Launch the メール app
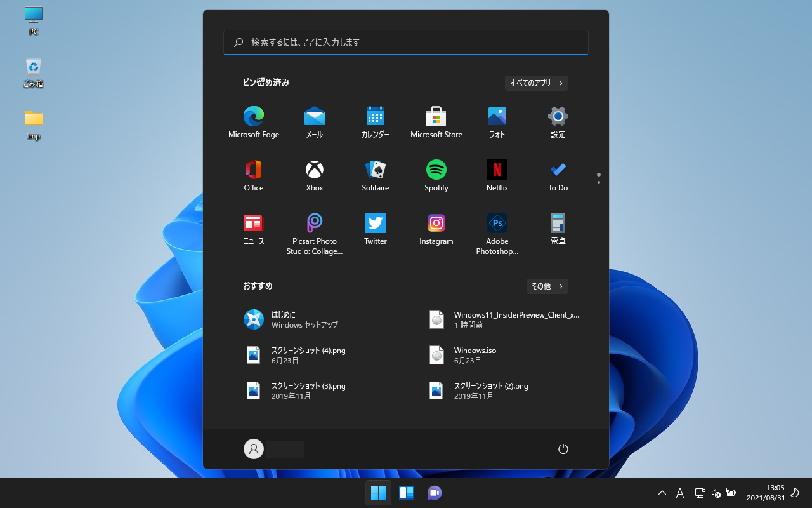Image resolution: width=812 pixels, height=508 pixels. point(315,123)
